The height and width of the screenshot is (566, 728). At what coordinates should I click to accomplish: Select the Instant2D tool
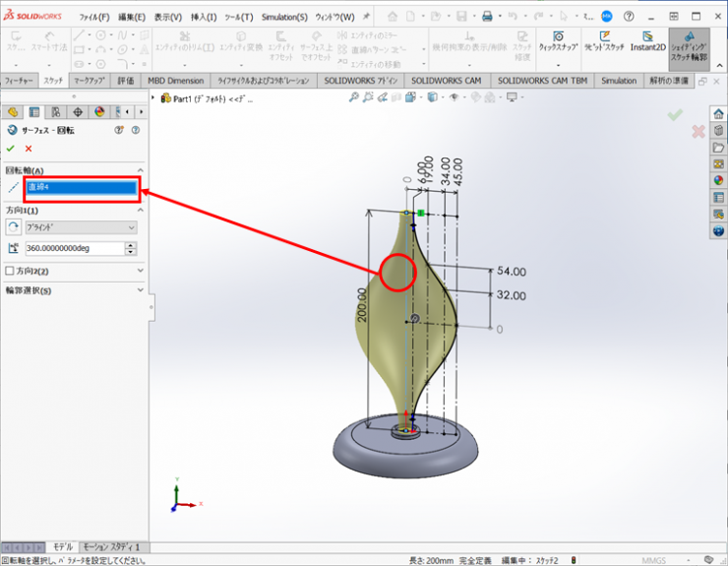(x=648, y=40)
